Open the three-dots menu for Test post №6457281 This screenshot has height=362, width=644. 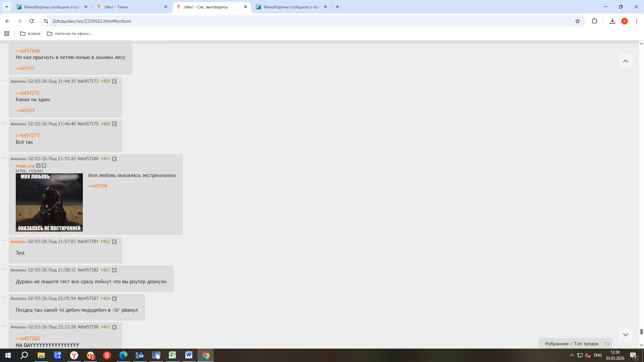5,241
